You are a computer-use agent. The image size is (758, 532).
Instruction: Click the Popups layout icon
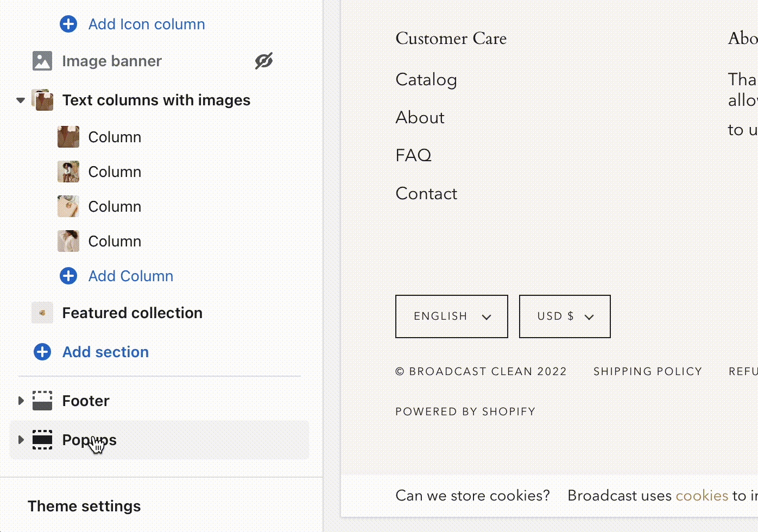point(42,440)
